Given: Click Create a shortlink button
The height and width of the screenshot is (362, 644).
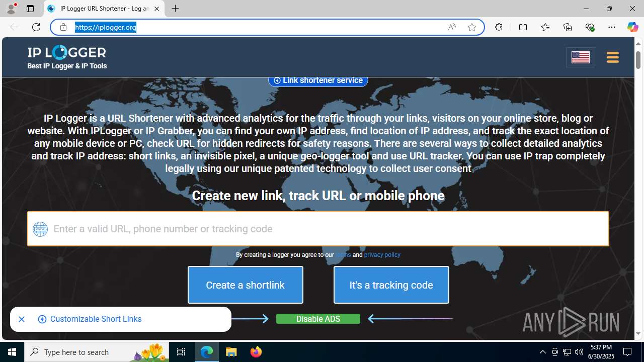Looking at the screenshot, I should point(246,285).
